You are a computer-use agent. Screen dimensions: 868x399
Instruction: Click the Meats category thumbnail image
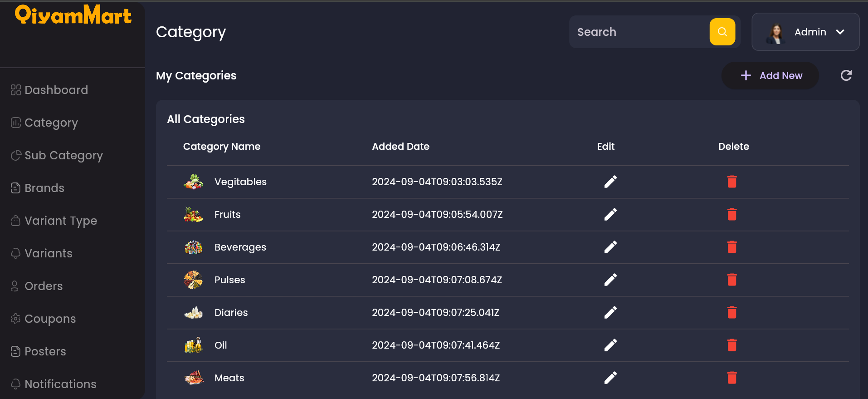click(194, 378)
